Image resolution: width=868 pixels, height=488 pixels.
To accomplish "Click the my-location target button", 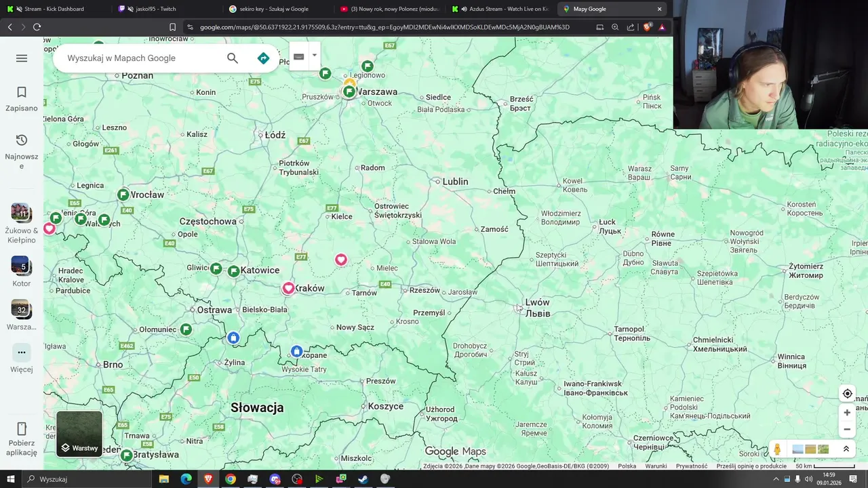I will click(847, 394).
